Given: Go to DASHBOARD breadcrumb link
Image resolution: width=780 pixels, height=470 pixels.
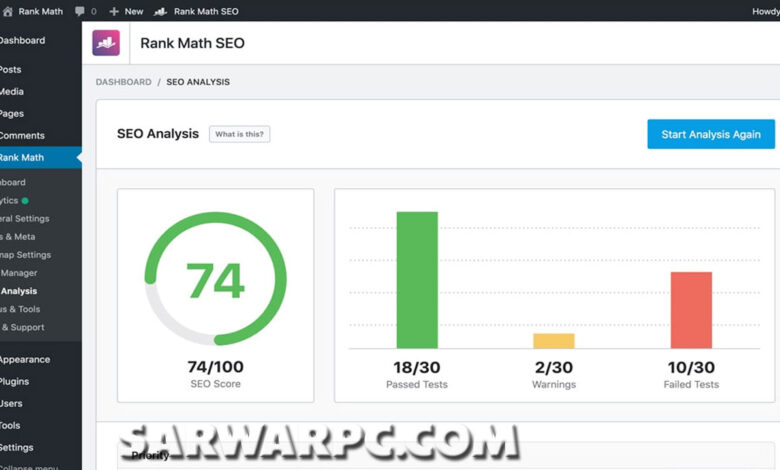Looking at the screenshot, I should click(123, 82).
